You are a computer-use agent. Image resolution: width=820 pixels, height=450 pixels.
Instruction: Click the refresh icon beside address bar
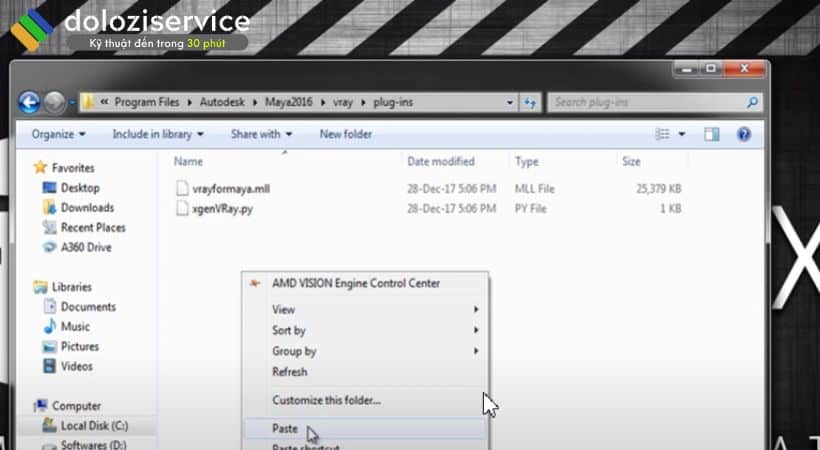[530, 103]
